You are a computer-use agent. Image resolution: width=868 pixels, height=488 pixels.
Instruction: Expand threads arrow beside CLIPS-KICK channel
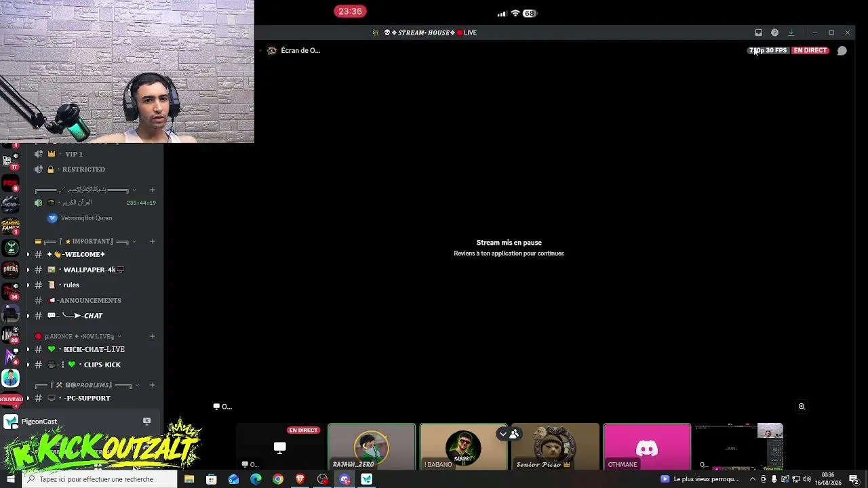click(28, 365)
